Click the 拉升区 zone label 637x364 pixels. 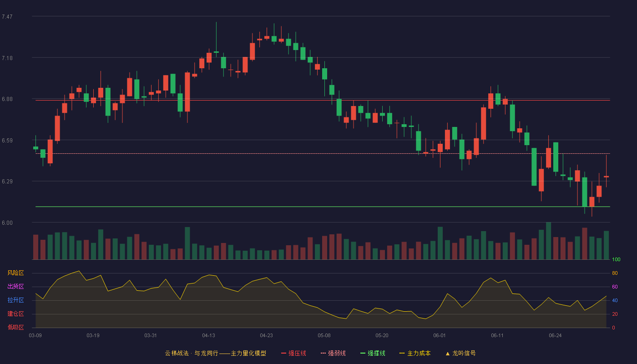15,300
